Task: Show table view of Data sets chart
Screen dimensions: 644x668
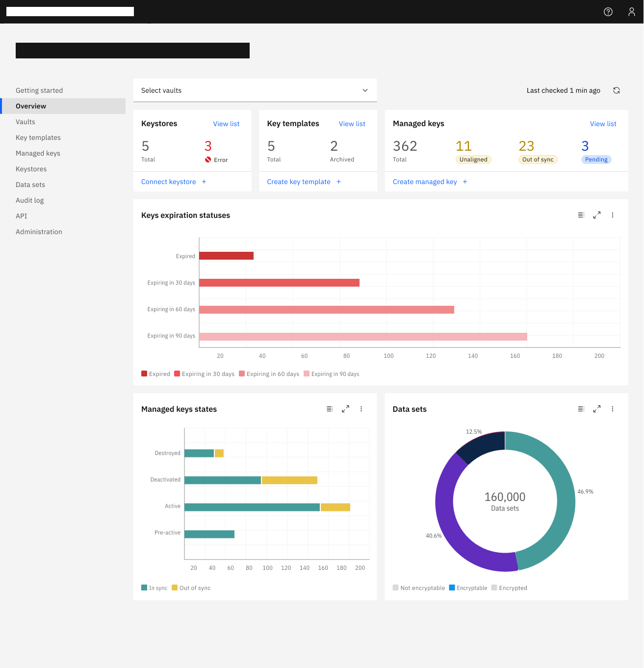Action: (x=581, y=409)
